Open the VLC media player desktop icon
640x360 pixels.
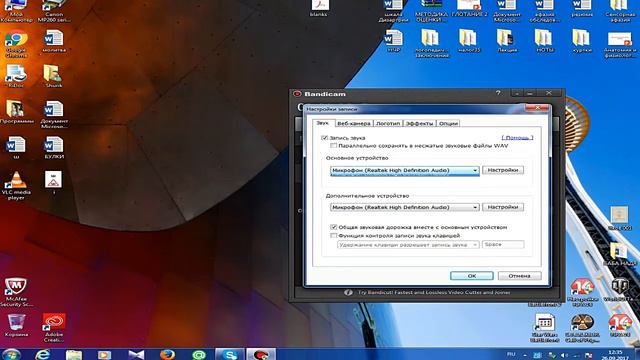(16, 185)
